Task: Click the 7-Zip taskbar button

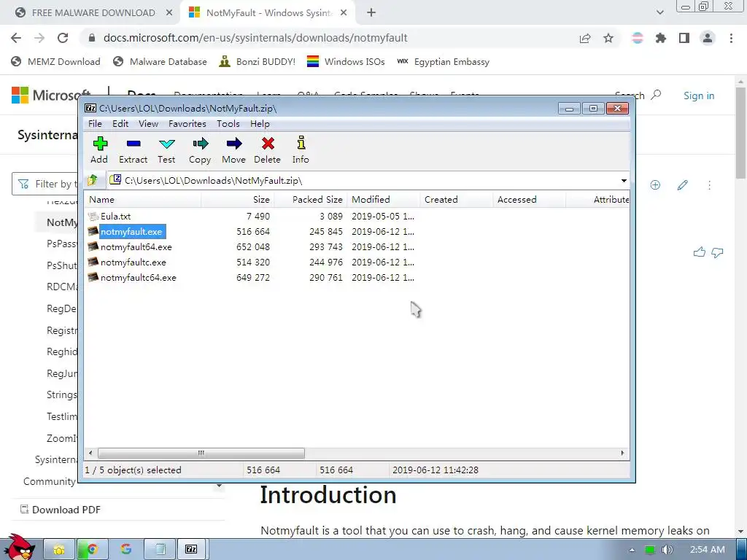Action: pos(192,550)
